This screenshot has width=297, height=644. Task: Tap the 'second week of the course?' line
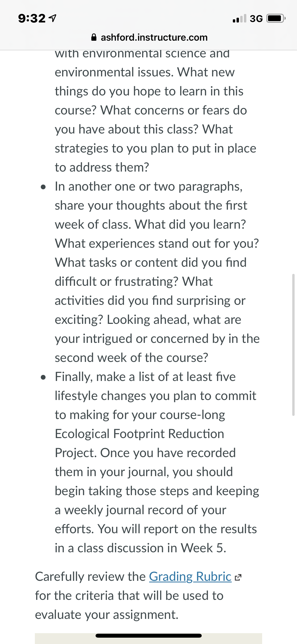(x=131, y=358)
